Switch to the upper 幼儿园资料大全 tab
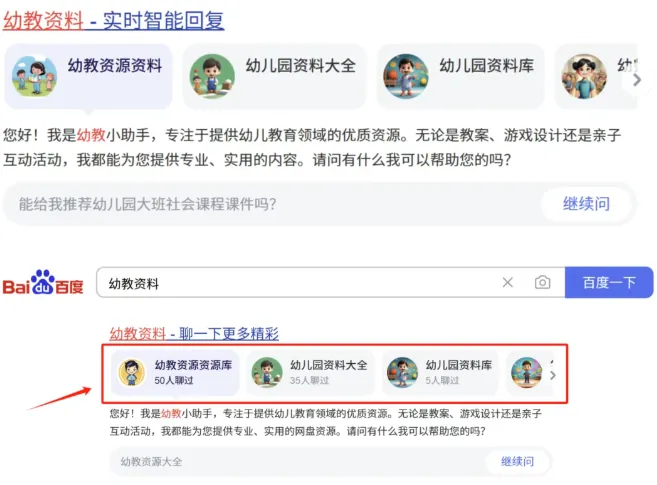The height and width of the screenshot is (485, 657). [274, 76]
